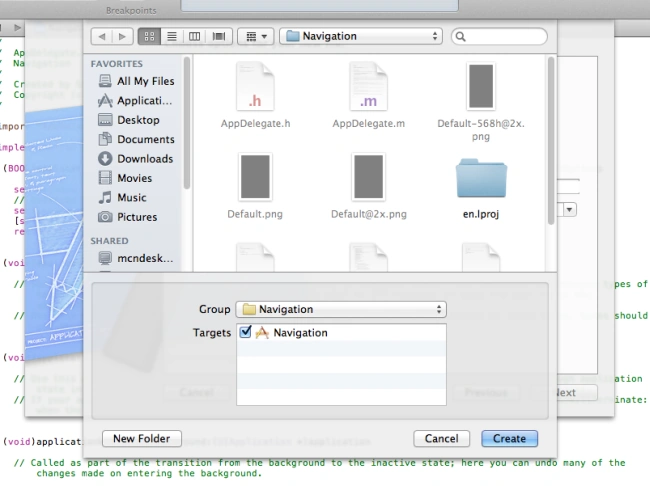Open the Group Navigation dropdown
The width and height of the screenshot is (650, 486).
(341, 309)
